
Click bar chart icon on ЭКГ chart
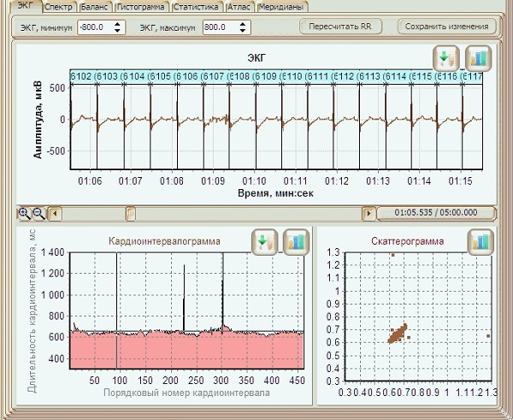point(479,58)
